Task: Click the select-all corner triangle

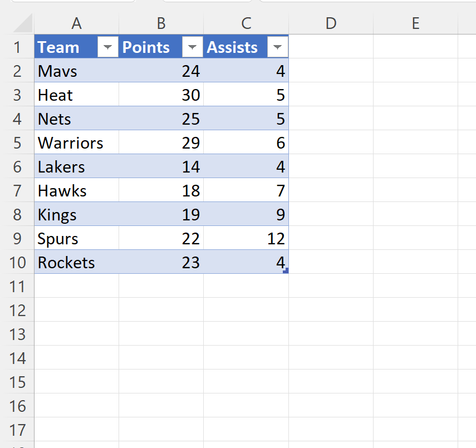Action: [x=23, y=24]
